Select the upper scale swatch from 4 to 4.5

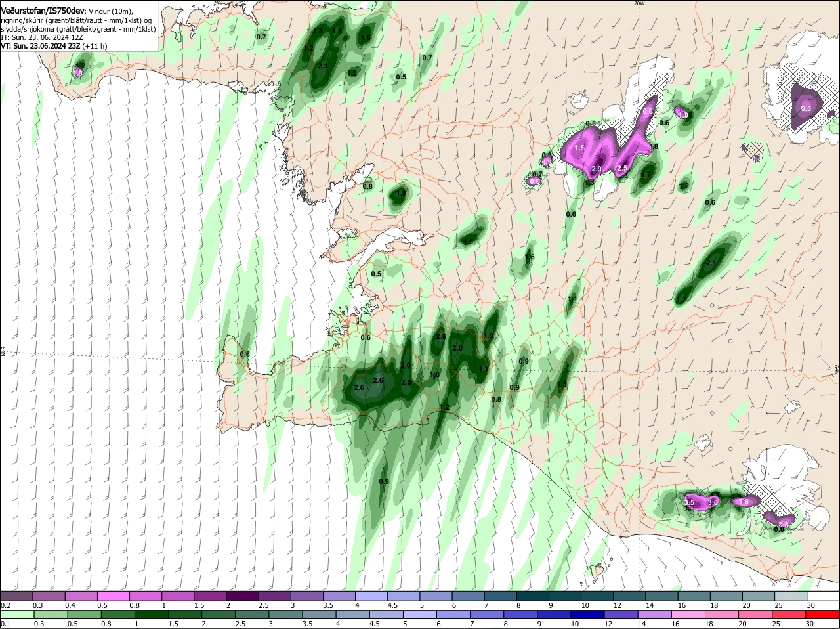coord(370,596)
